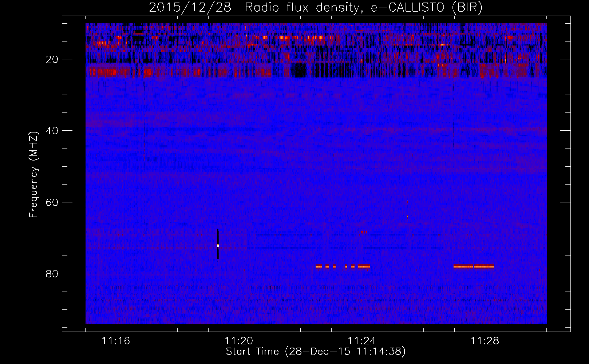Click the 'Frequency (MHZ)' axis label

click(x=33, y=175)
